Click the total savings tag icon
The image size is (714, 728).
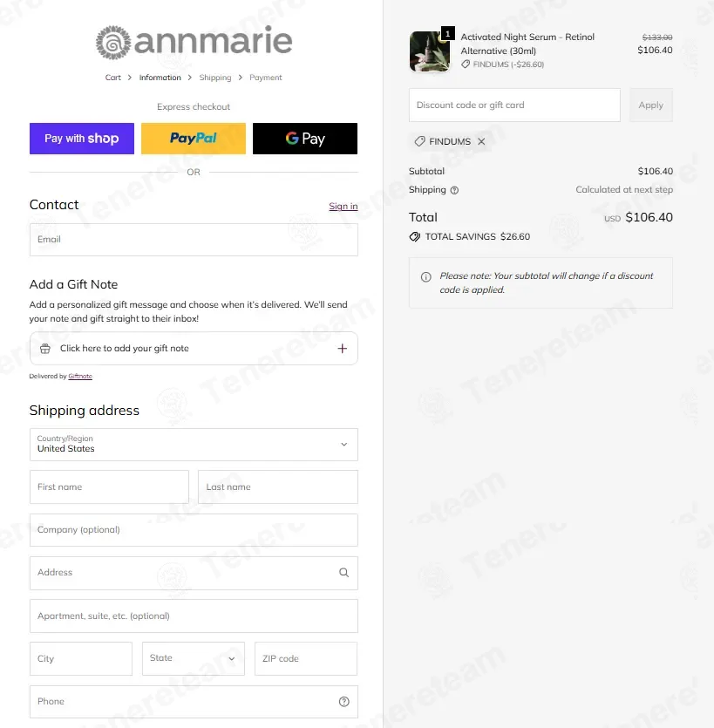coord(415,237)
